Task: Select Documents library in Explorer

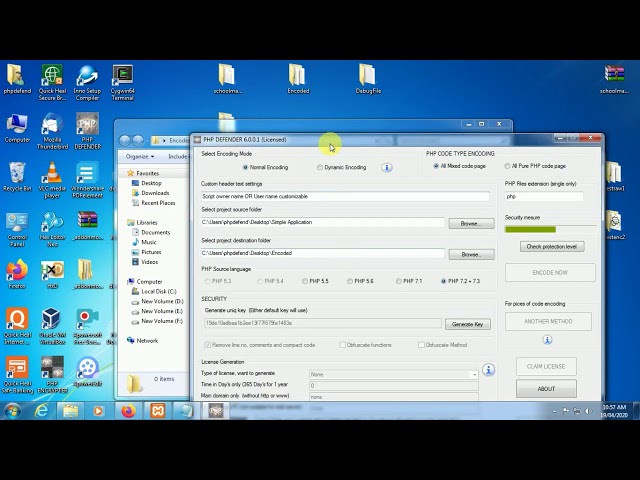Action: [151, 232]
